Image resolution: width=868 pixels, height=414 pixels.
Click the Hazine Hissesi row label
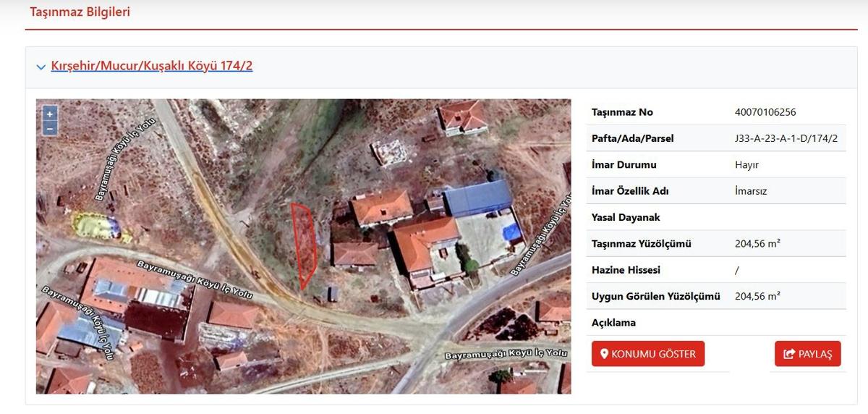pos(626,270)
